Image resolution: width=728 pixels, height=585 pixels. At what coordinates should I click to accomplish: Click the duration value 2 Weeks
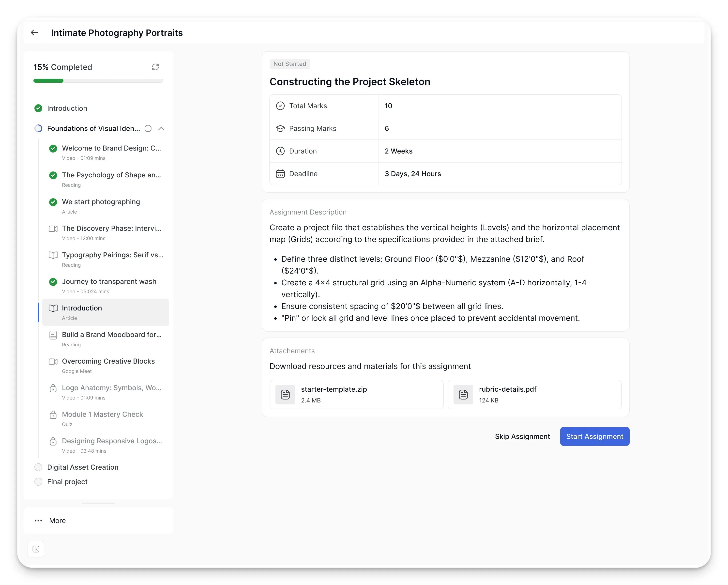[398, 151]
